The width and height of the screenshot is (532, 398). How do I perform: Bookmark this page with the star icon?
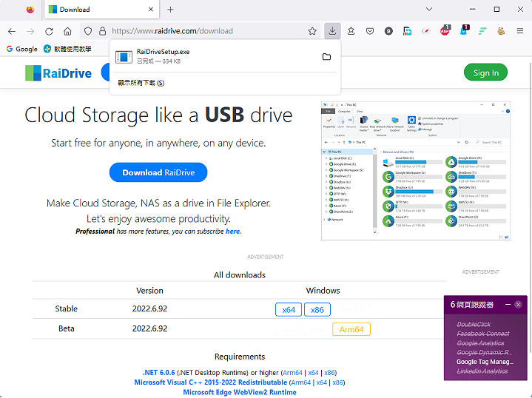tap(312, 31)
